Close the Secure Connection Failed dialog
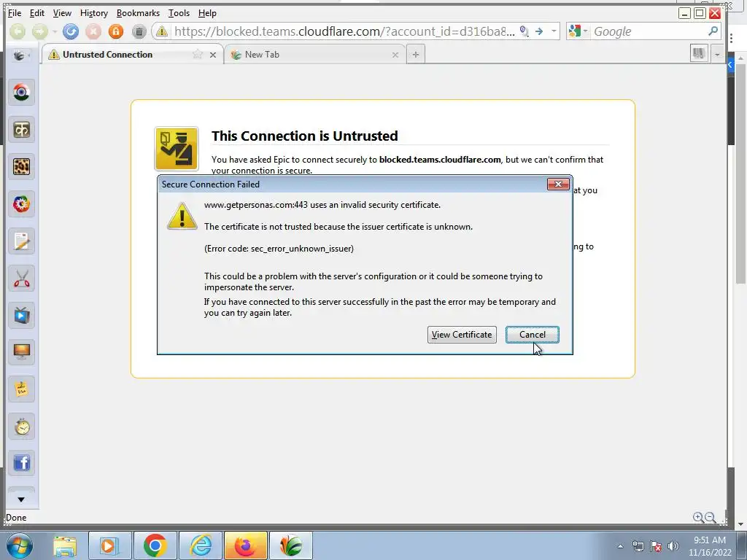This screenshot has width=747, height=560. (x=558, y=184)
